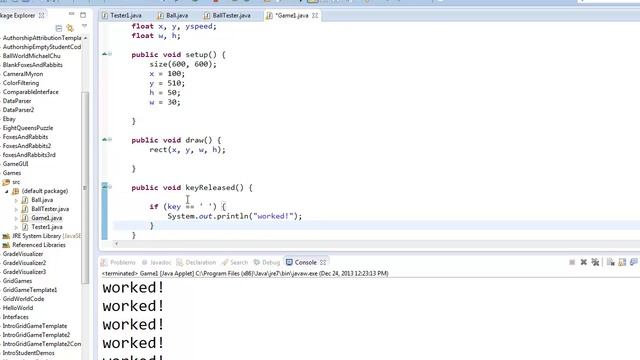Open the Debug view tab
Viewport: 640px width, 360px height.
coord(267,262)
